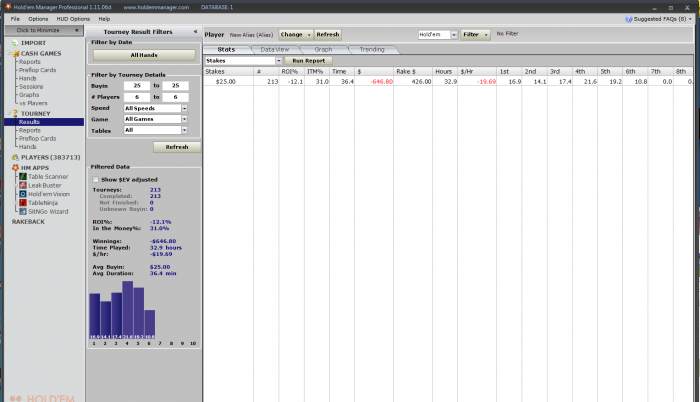Sort by the ITM% column header
The width and height of the screenshot is (700, 402).
317,71
